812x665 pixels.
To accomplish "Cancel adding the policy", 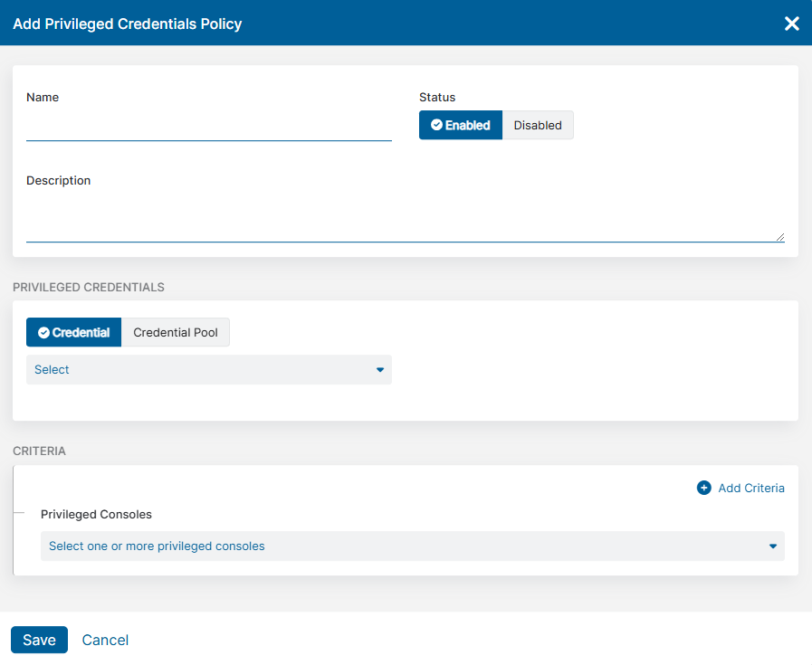I will [105, 641].
